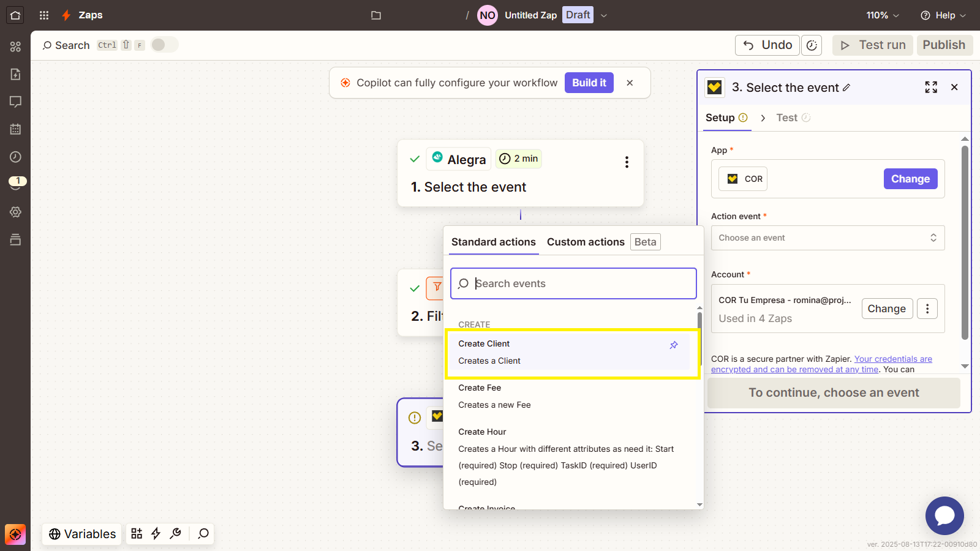Click 'To continue, choose an event' button
This screenshot has width=980, height=551.
point(834,393)
